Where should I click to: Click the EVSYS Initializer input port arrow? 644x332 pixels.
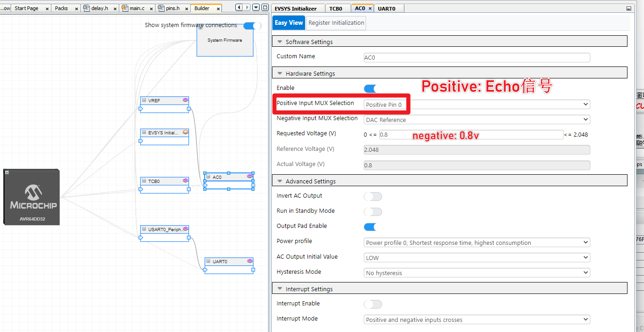pos(141,141)
